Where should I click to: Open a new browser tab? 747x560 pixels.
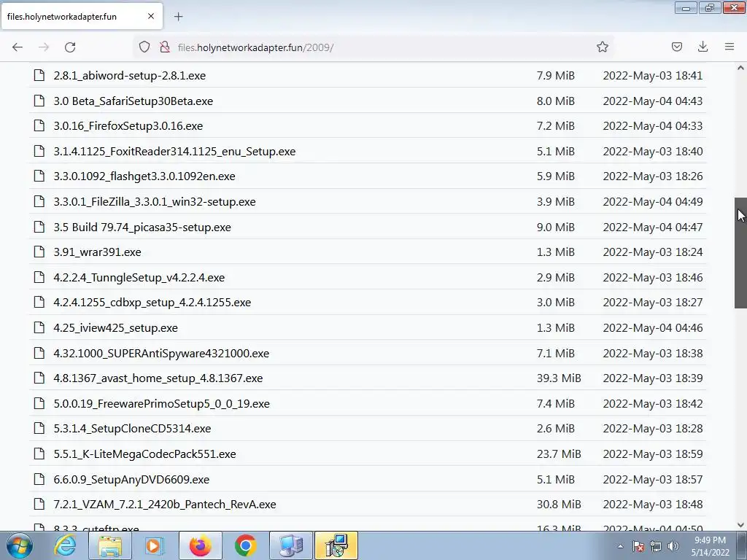[178, 17]
